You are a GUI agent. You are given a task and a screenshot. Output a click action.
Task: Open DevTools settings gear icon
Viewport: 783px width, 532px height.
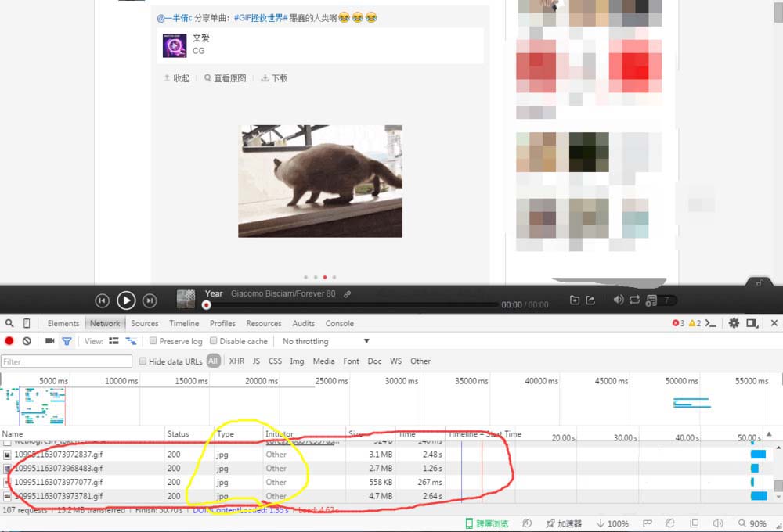[734, 323]
